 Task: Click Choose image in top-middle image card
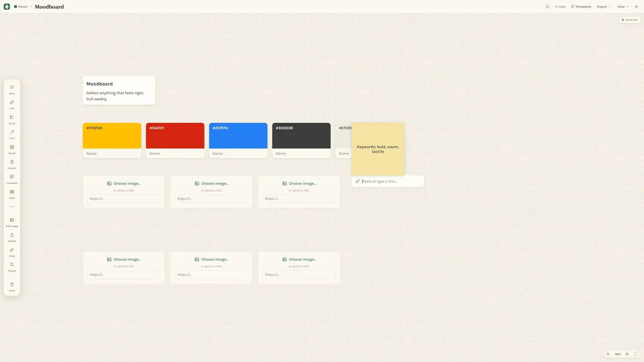click(212, 183)
